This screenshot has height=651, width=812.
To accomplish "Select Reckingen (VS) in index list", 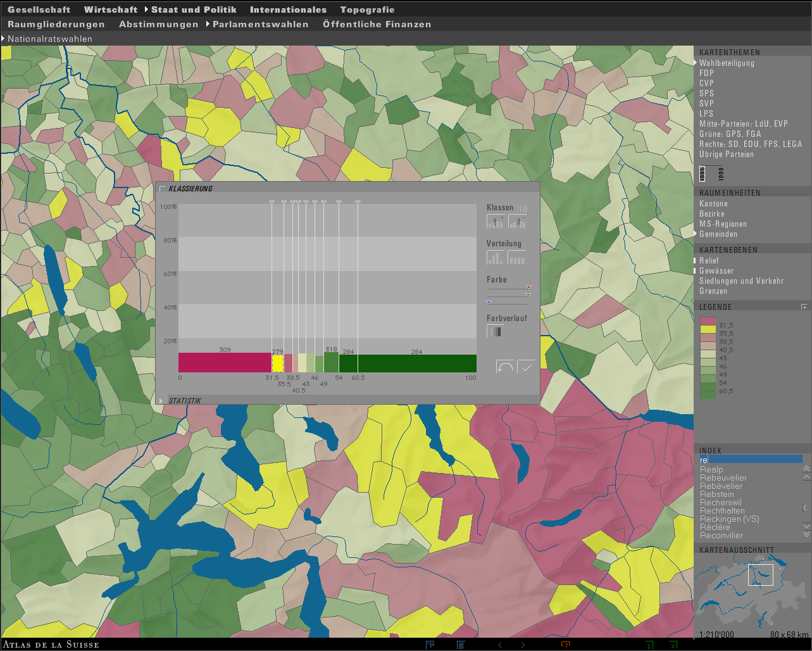I will [x=730, y=519].
